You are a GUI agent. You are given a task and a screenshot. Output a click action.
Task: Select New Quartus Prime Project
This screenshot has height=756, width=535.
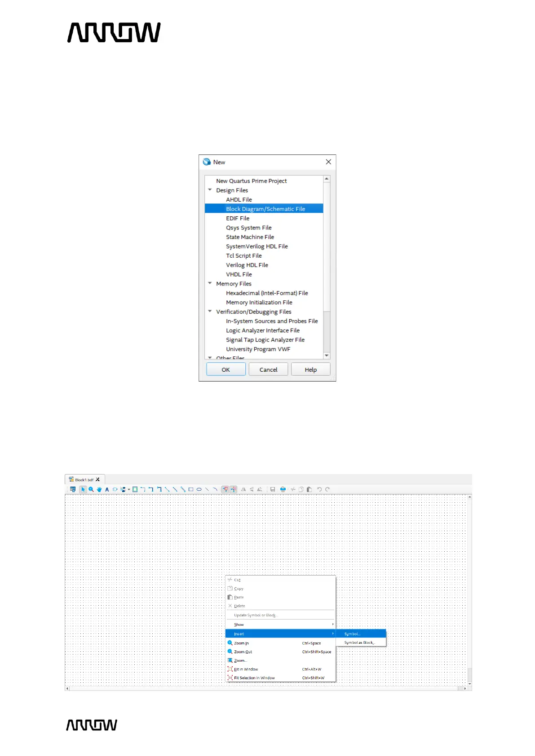pos(252,181)
